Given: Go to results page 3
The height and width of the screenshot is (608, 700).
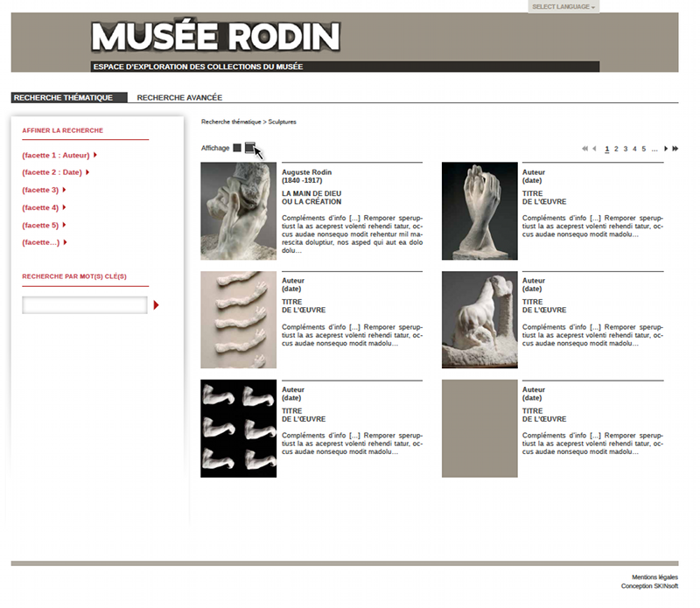Looking at the screenshot, I should (626, 149).
